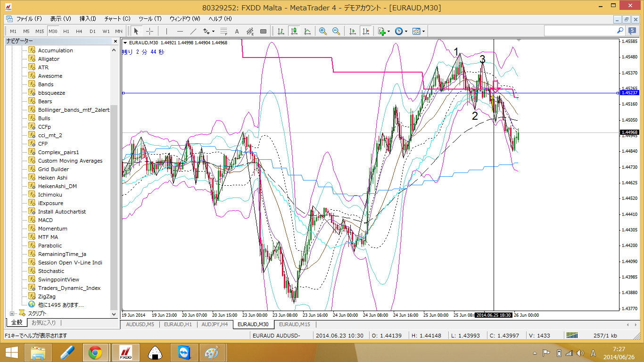Switch to M15 timeframe
Image resolution: width=644 pixels, height=362 pixels.
pyautogui.click(x=40, y=32)
